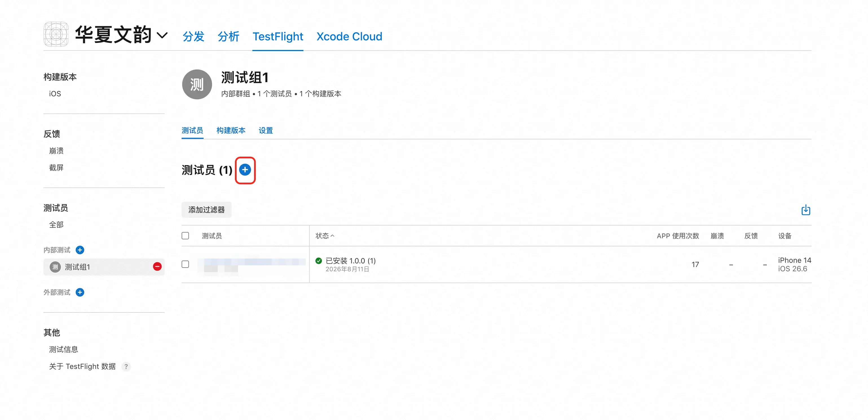Viewport: 868px width, 420px height.
Task: Click the gray 测 group avatar in header
Action: click(x=197, y=84)
